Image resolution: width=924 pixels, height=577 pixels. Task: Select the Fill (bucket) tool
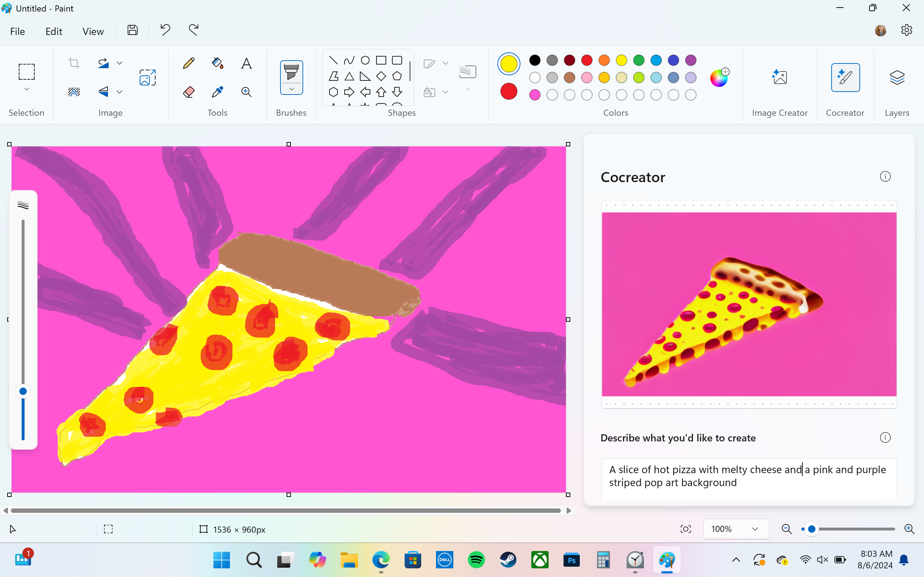[218, 62]
